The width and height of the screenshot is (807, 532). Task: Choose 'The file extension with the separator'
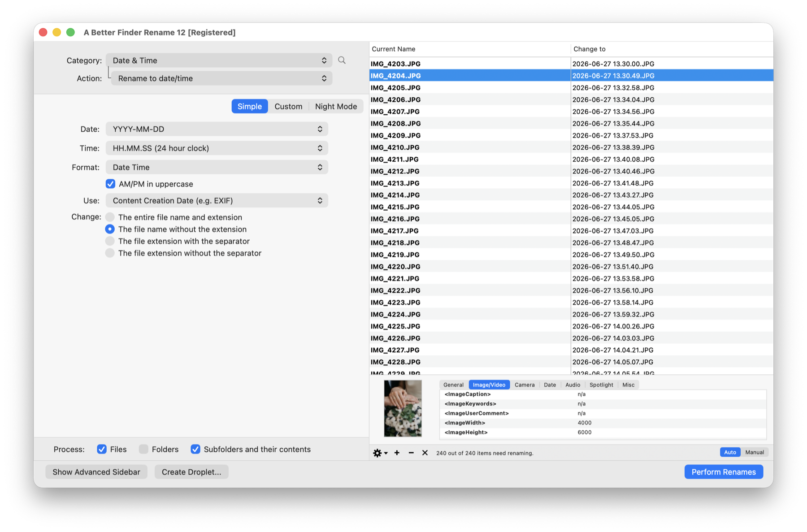(x=110, y=241)
